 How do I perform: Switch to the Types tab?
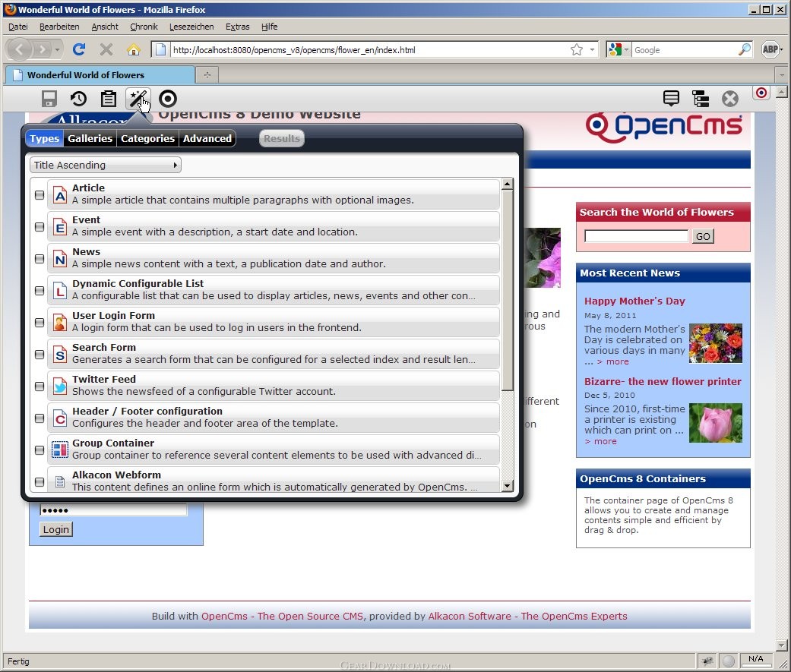click(x=44, y=139)
